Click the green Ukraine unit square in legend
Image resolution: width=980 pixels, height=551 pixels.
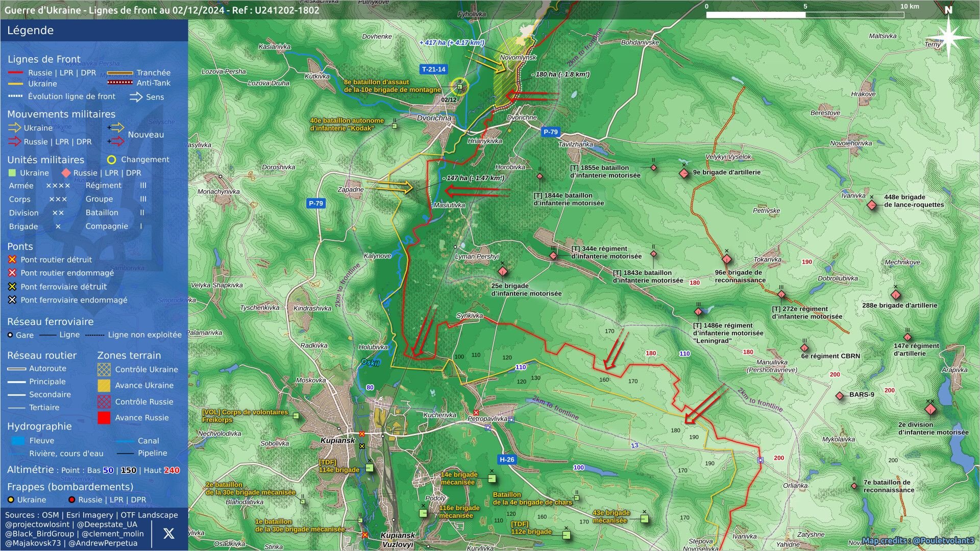(13, 173)
